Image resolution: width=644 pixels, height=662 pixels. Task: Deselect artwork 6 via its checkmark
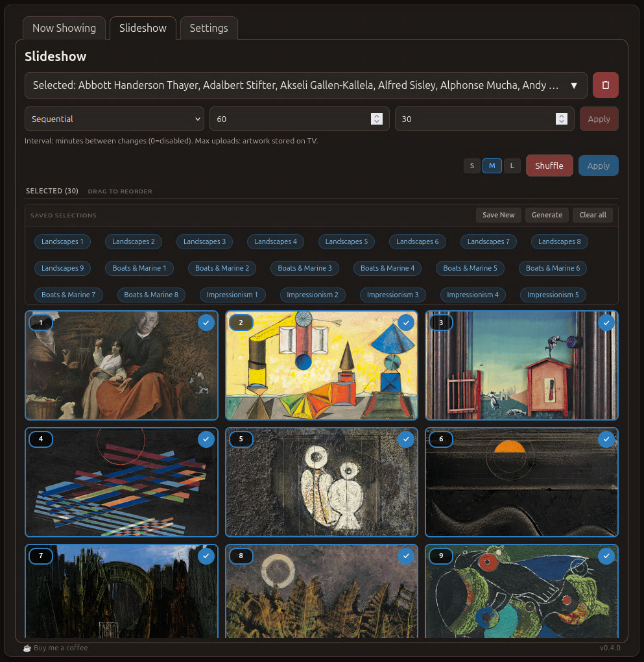pyautogui.click(x=606, y=439)
